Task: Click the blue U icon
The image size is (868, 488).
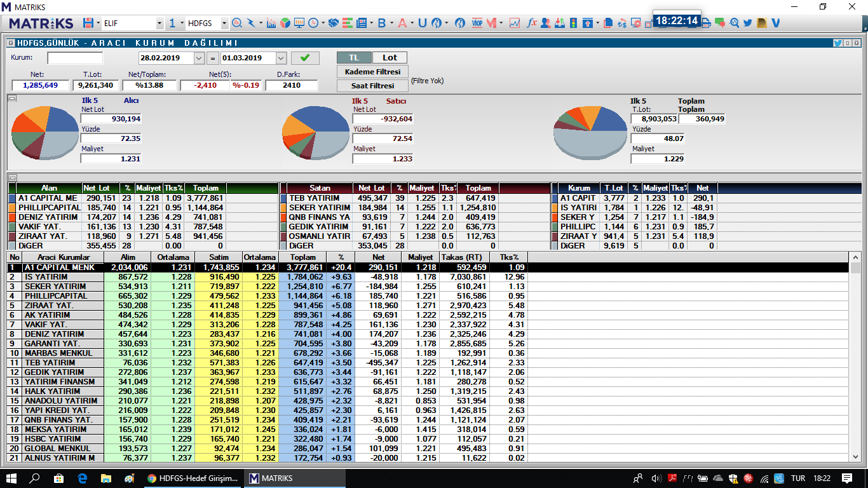Action: pyautogui.click(x=422, y=23)
